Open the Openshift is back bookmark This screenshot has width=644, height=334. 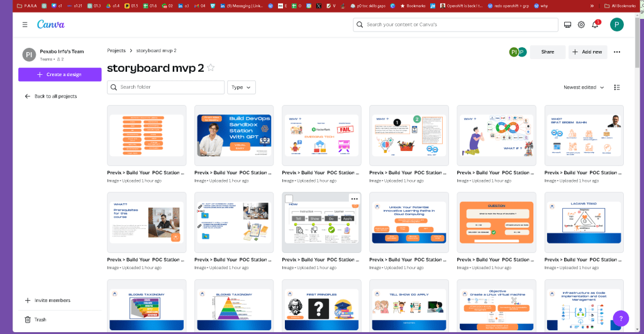(461, 6)
